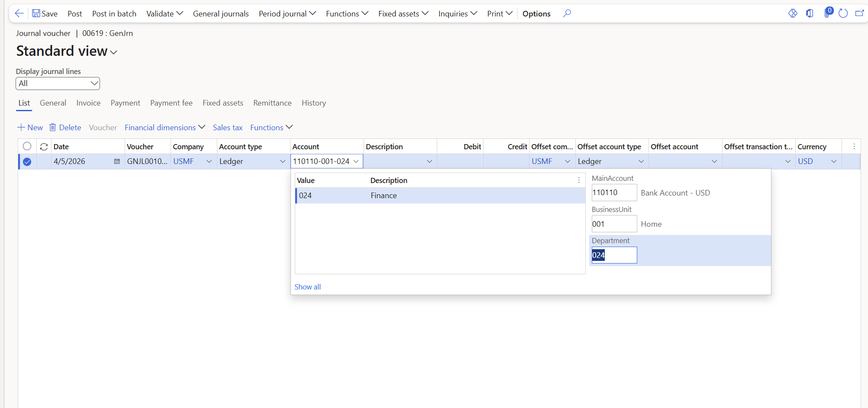Open the Period journal menu
The width and height of the screenshot is (868, 408).
[287, 13]
